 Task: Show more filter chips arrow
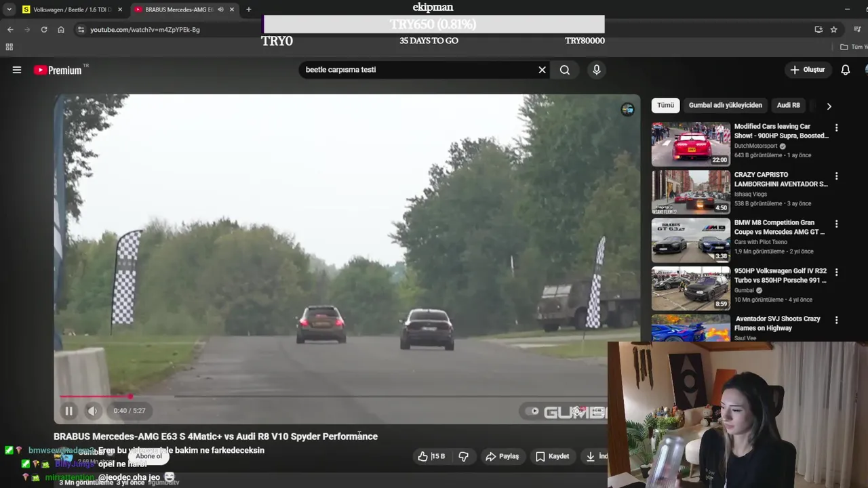829,106
